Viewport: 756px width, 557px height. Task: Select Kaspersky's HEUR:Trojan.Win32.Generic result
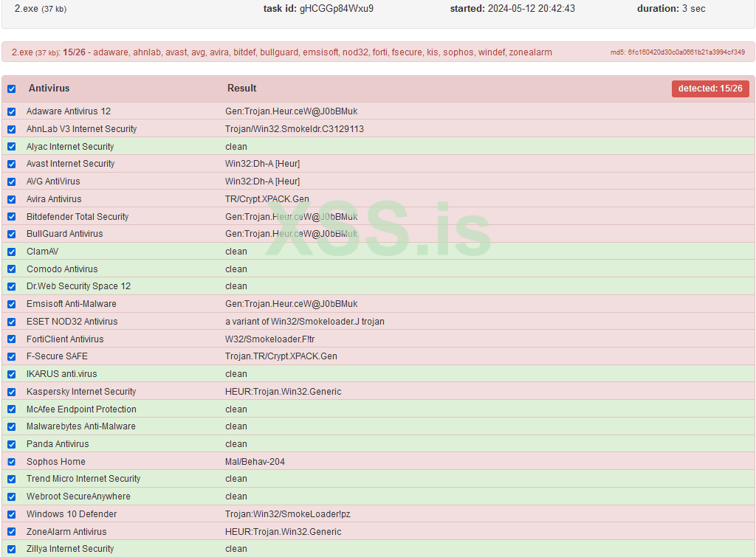point(283,392)
